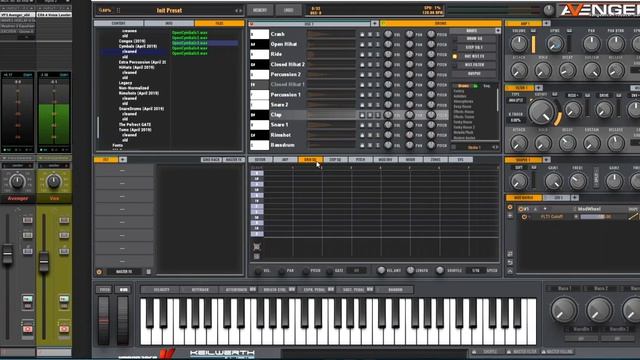Switch to the MIXER tab
640x360 pixels.
[411, 160]
